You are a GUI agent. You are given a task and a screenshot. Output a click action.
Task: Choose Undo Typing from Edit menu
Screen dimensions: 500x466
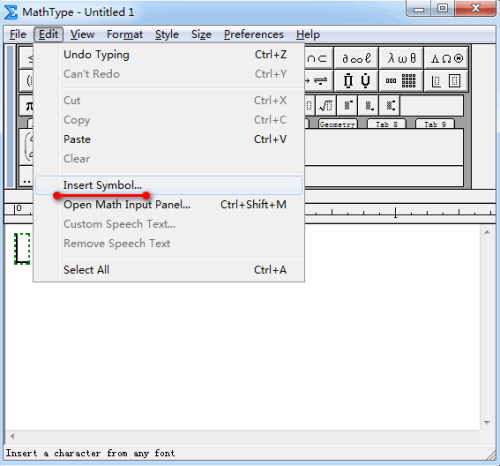point(169,55)
